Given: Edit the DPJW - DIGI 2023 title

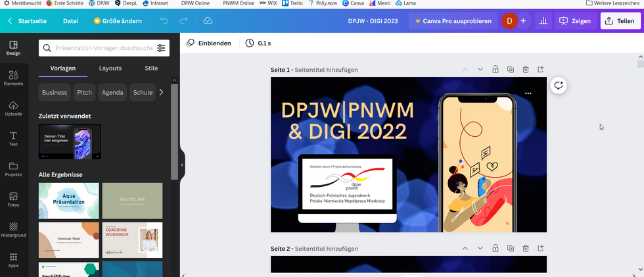Looking at the screenshot, I should (373, 21).
